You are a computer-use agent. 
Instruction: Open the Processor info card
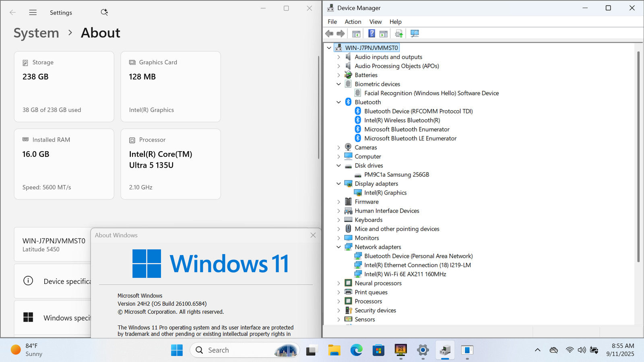[171, 164]
